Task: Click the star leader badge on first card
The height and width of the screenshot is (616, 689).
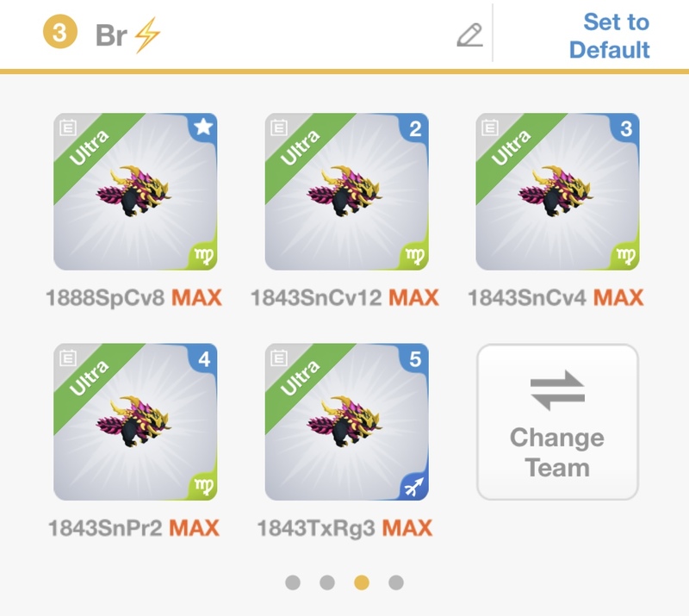Action: click(203, 127)
